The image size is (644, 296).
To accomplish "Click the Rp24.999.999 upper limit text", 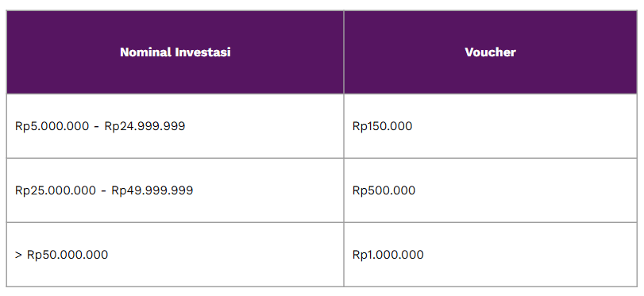I will tap(145, 126).
